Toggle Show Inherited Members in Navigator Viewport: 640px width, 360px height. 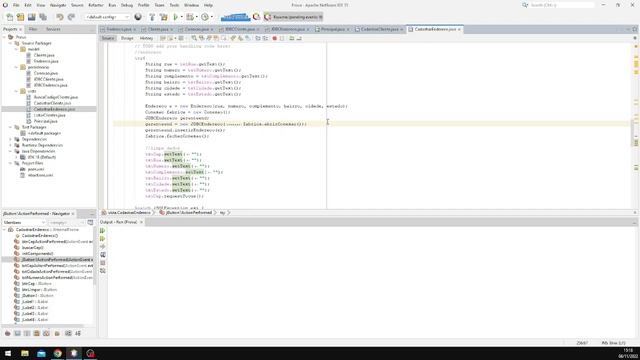[8, 333]
